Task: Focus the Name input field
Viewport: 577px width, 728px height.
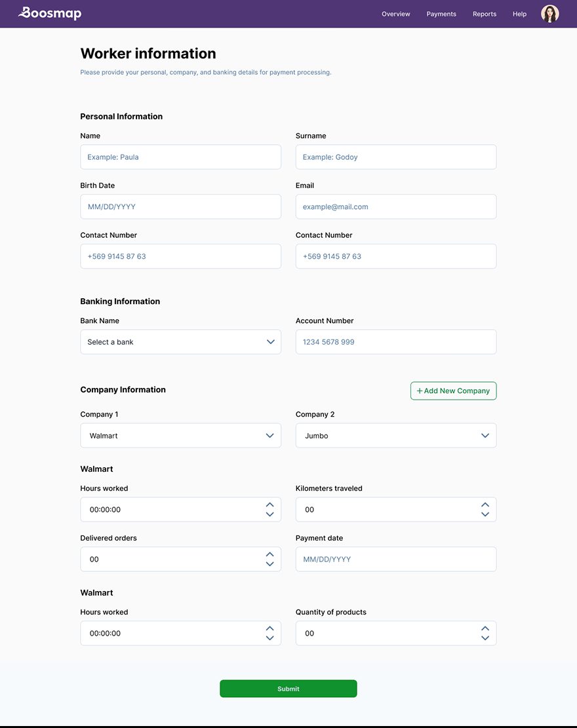Action: point(181,157)
